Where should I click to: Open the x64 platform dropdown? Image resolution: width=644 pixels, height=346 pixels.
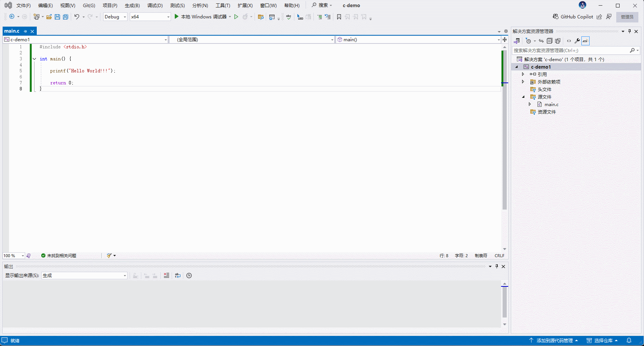pos(150,17)
